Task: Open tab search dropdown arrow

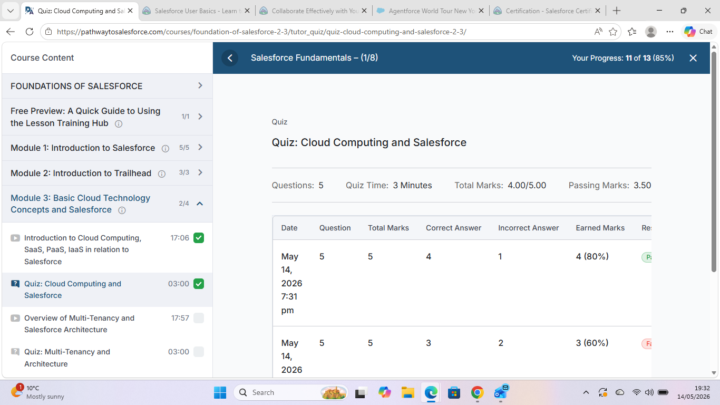Action: (x=10, y=11)
